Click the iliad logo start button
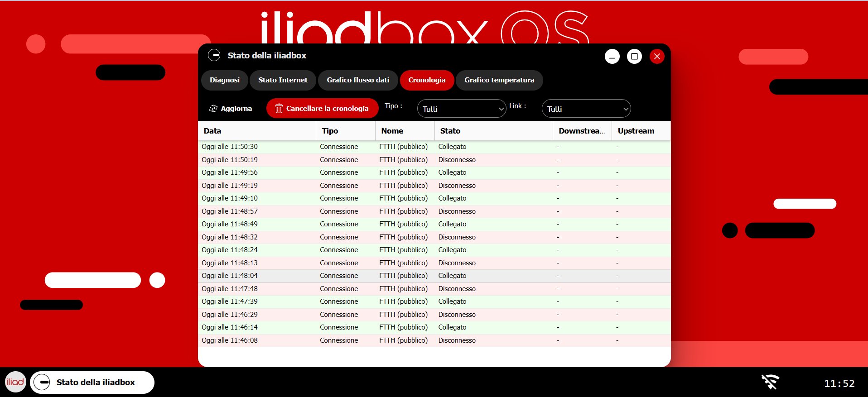The width and height of the screenshot is (868, 397). 15,382
